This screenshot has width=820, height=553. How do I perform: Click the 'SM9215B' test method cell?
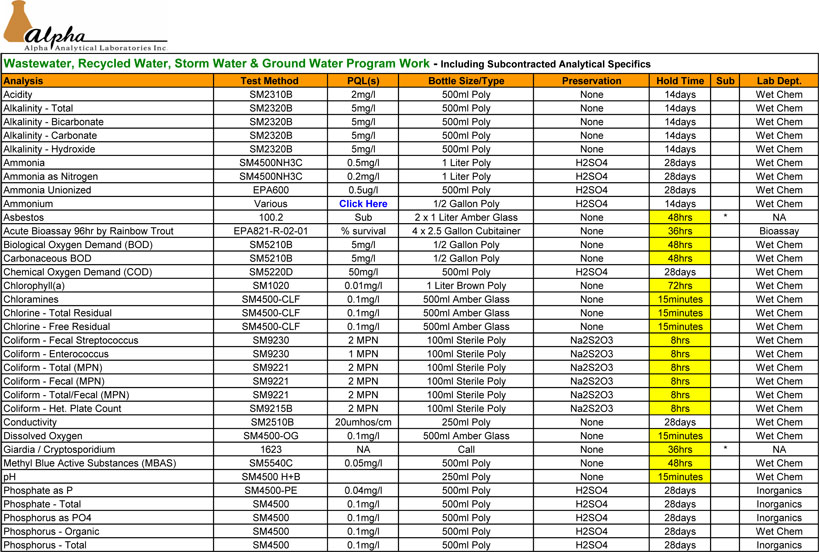coord(270,409)
